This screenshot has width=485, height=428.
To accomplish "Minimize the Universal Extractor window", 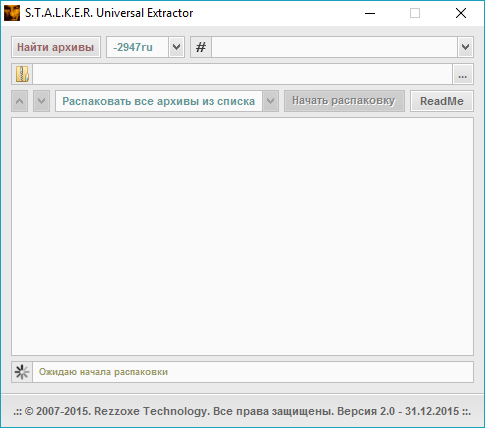I will tap(370, 13).
